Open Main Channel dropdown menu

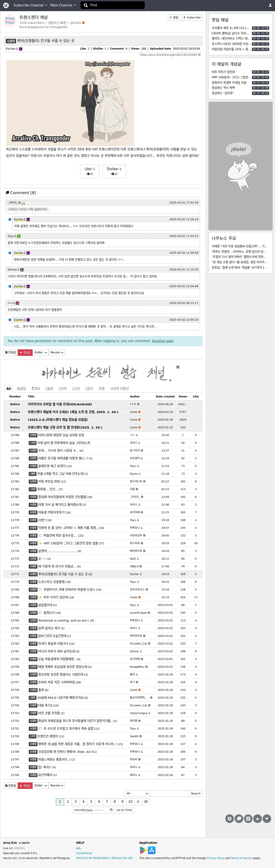click(x=63, y=5)
